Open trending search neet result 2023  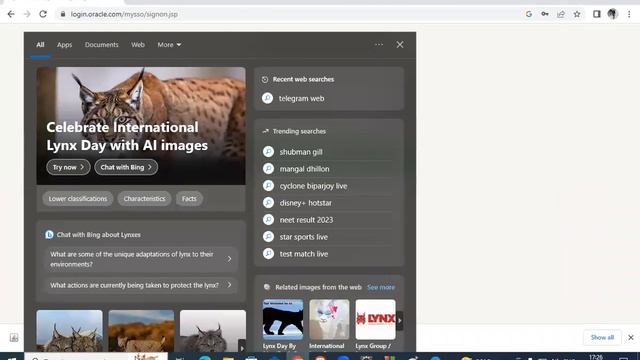[x=307, y=220]
